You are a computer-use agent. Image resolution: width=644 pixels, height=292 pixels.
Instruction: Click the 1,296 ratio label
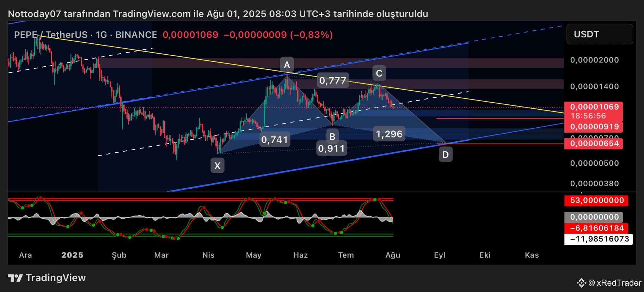click(x=389, y=134)
